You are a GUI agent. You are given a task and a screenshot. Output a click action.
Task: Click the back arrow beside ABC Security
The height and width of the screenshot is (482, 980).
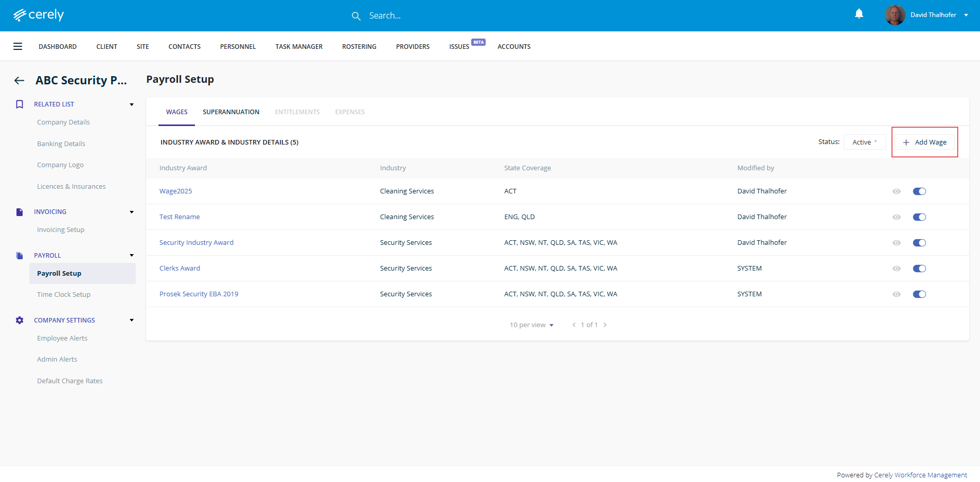(x=20, y=80)
